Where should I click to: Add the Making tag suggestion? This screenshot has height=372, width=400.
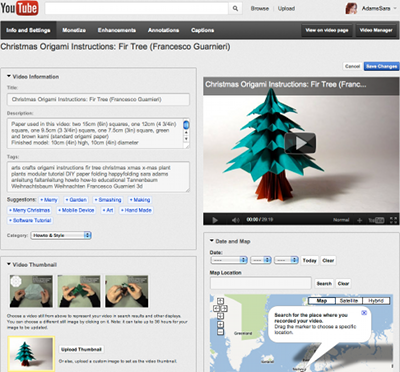140,200
